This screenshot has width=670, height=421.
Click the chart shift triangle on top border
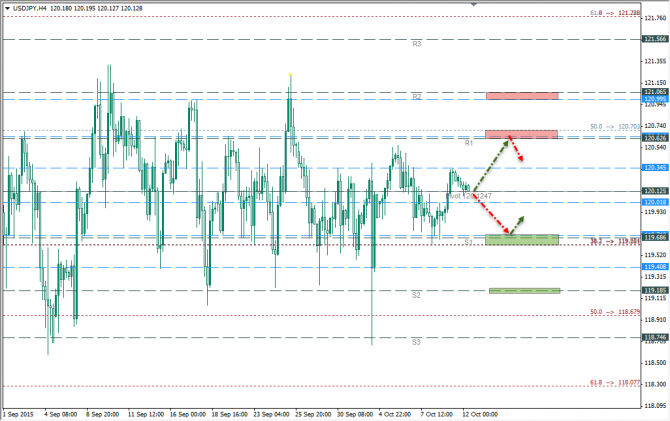[473, 5]
